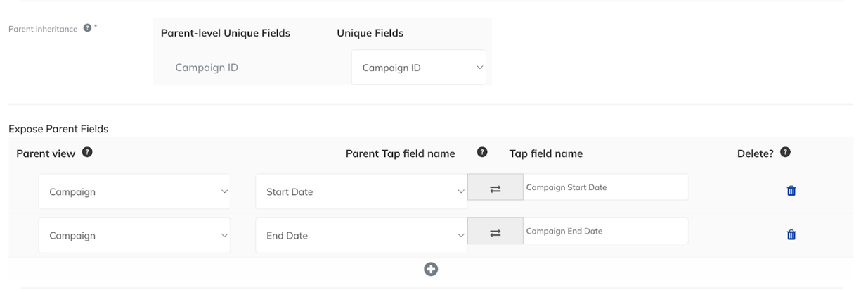The width and height of the screenshot is (868, 290).
Task: Remove the End Date row via trash icon
Action: click(791, 235)
